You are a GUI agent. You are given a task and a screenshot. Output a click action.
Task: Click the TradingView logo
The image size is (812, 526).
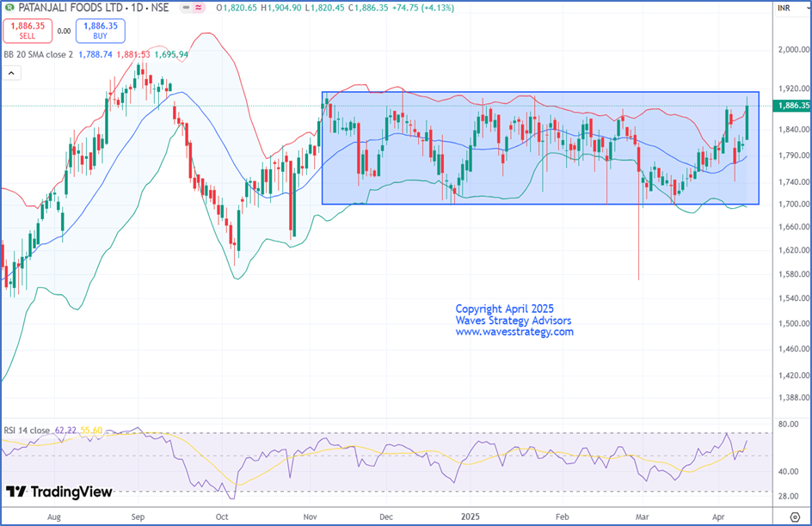[59, 492]
